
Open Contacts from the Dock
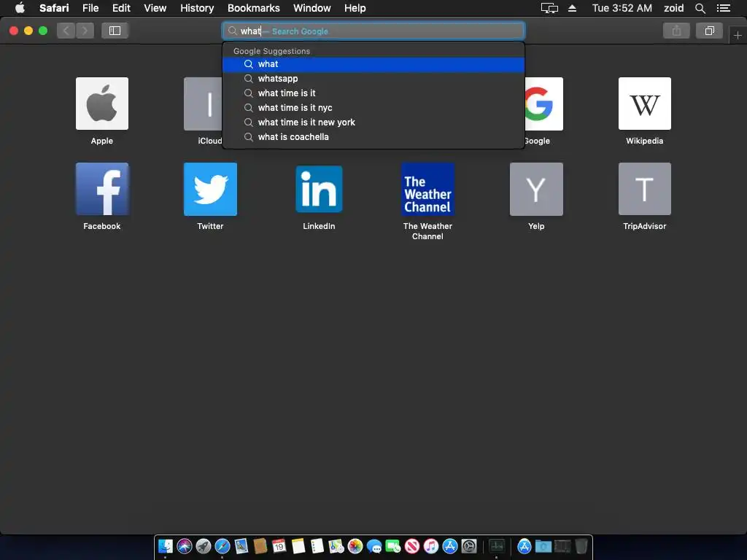point(260,545)
